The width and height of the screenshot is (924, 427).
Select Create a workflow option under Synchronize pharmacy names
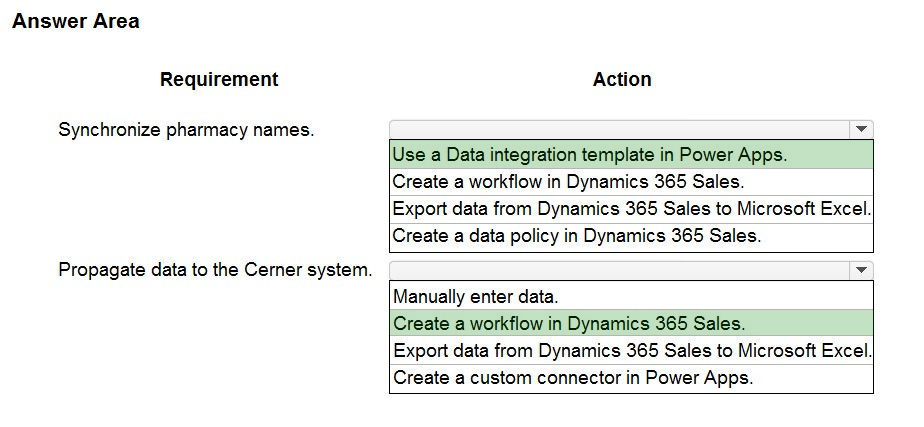click(x=631, y=182)
